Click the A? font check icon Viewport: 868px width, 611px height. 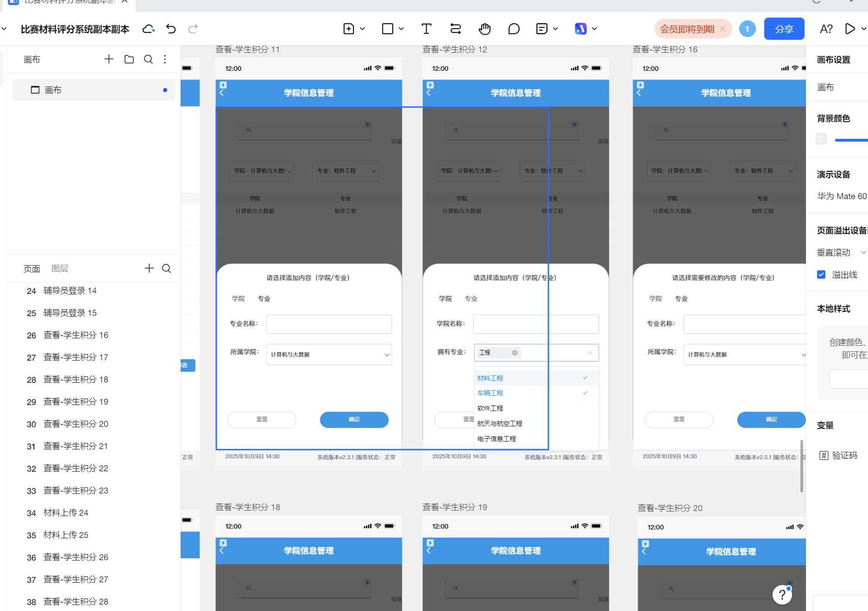(826, 29)
